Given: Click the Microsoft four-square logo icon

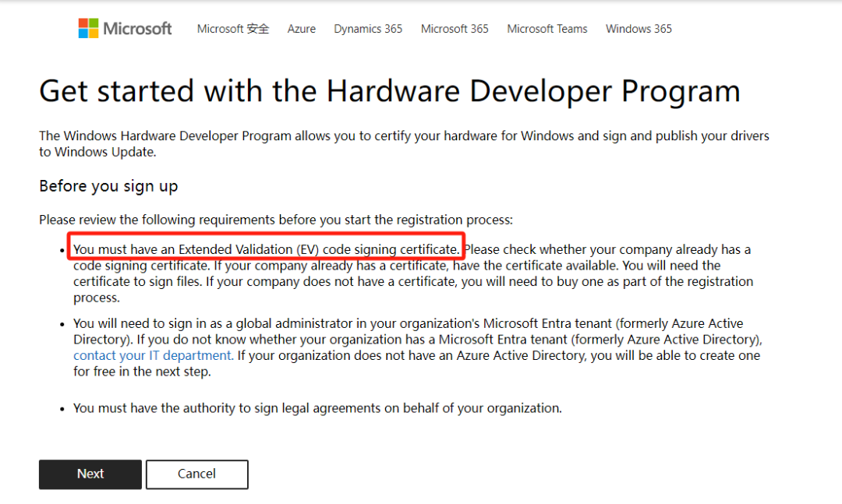Looking at the screenshot, I should tap(88, 29).
